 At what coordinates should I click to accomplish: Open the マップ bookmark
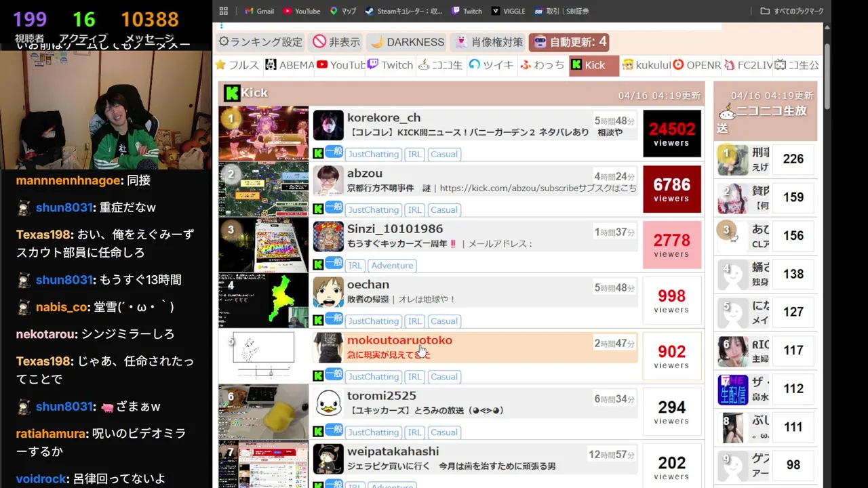point(343,11)
